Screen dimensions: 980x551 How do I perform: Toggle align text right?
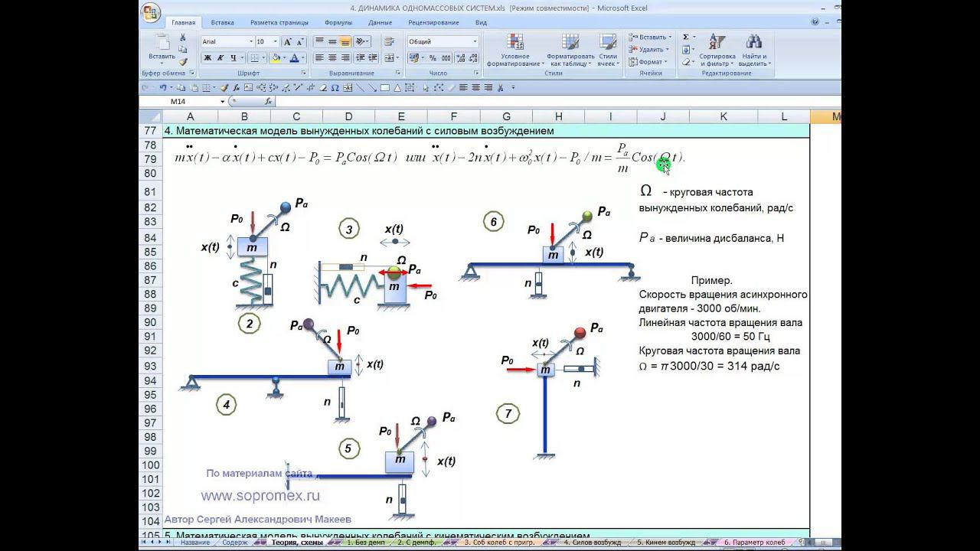tap(345, 57)
